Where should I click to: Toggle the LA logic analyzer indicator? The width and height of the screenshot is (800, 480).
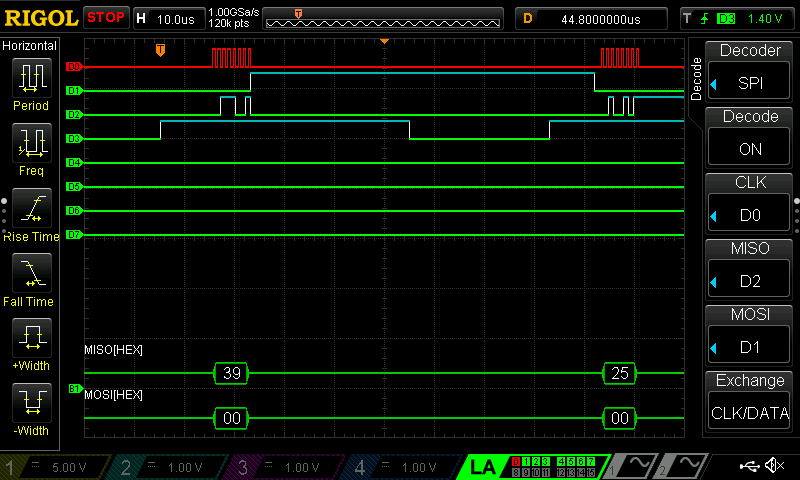tap(482, 466)
